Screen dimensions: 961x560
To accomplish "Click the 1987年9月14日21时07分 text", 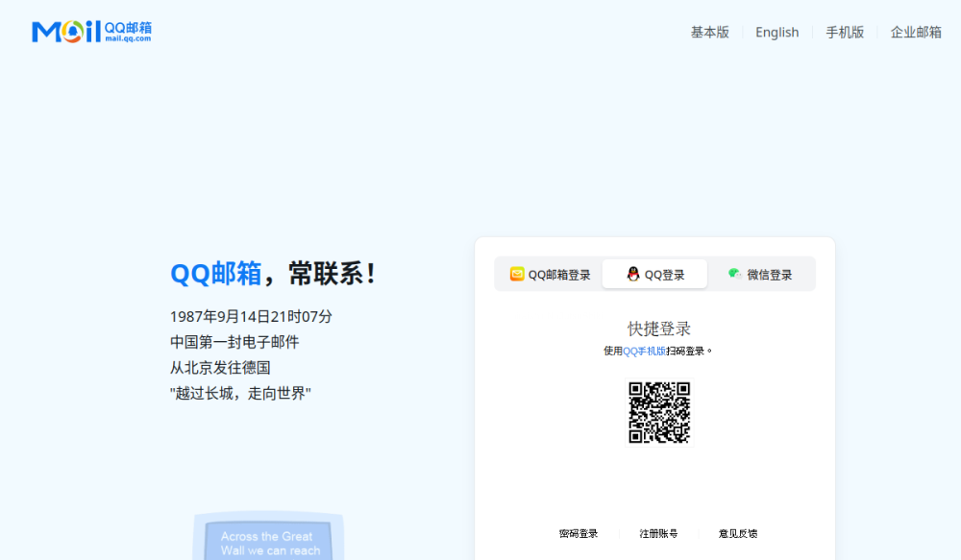I will (x=251, y=317).
